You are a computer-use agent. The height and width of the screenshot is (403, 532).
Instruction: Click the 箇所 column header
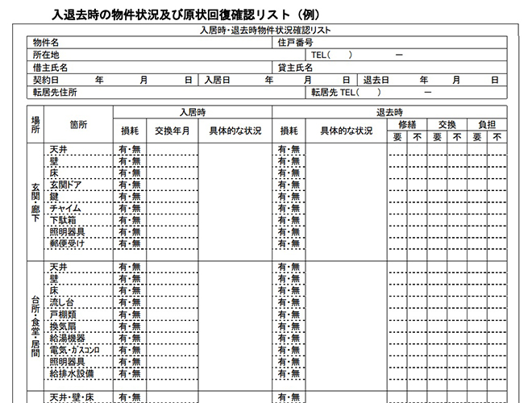(x=78, y=124)
